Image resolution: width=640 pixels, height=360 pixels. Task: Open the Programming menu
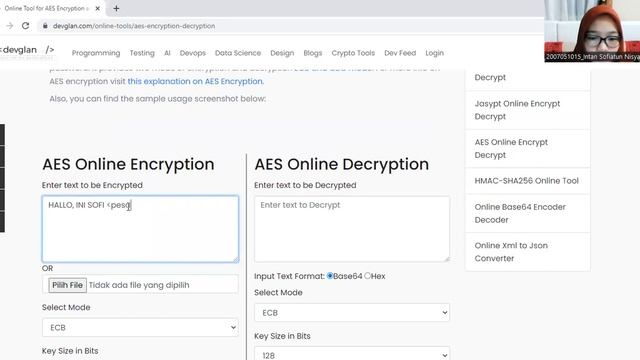coord(96,53)
